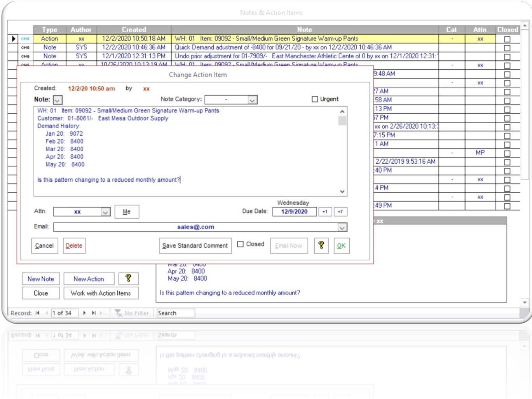Open the Email address dropdown arrow
The image size is (532, 399).
coord(342,227)
